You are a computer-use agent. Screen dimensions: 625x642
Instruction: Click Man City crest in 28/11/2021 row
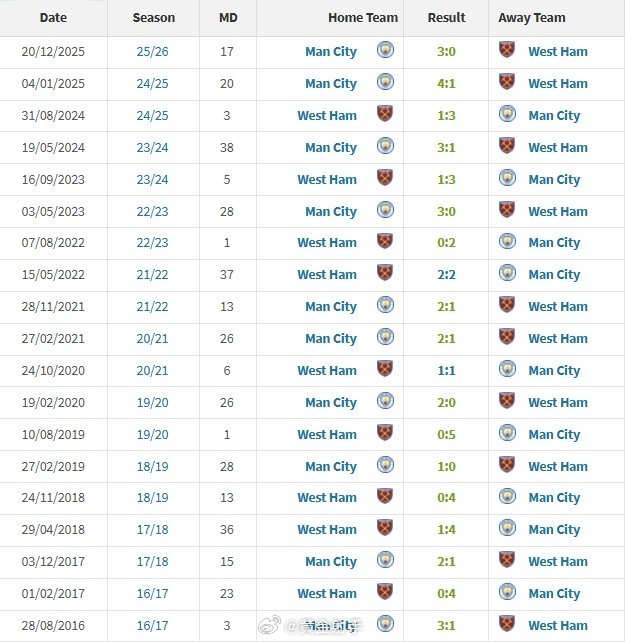(x=385, y=306)
